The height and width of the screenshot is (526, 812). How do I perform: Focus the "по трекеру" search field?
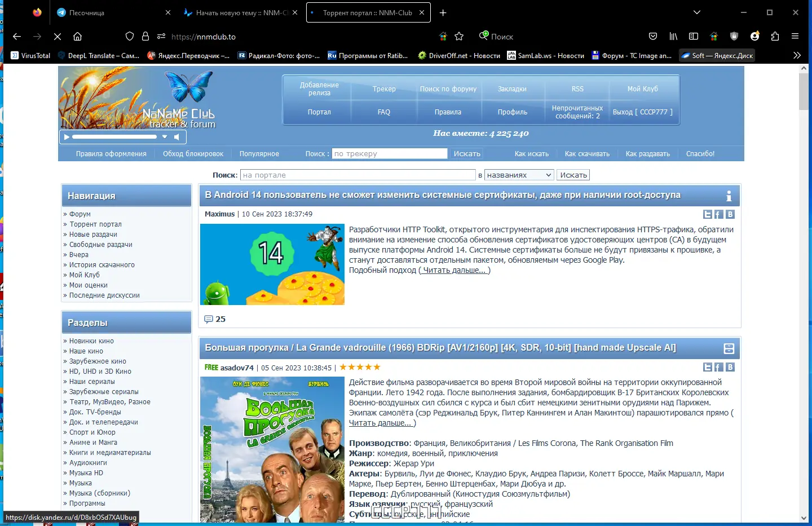[390, 153]
